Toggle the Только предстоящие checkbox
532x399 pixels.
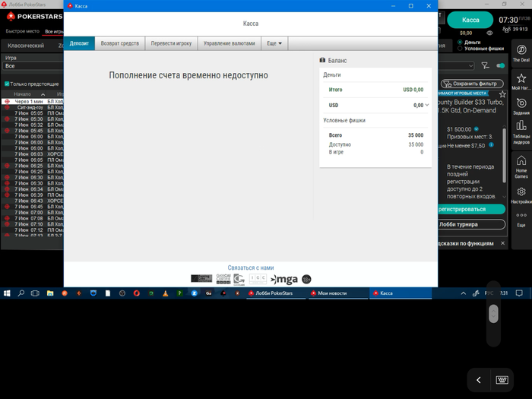pyautogui.click(x=7, y=84)
